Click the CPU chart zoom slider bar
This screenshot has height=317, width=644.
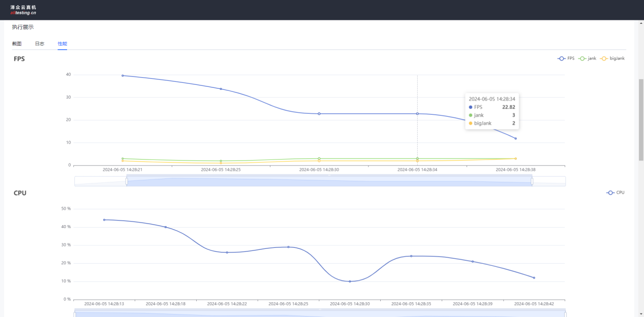320,313
